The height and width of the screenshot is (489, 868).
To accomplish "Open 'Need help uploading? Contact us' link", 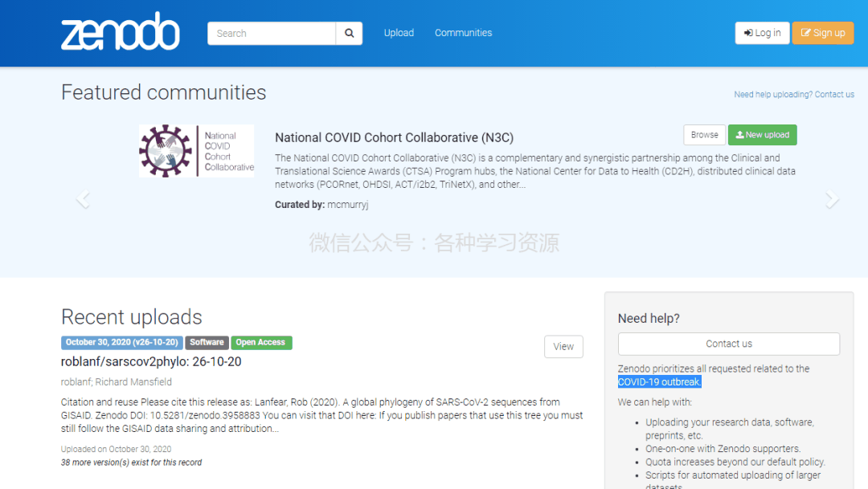I will click(793, 95).
